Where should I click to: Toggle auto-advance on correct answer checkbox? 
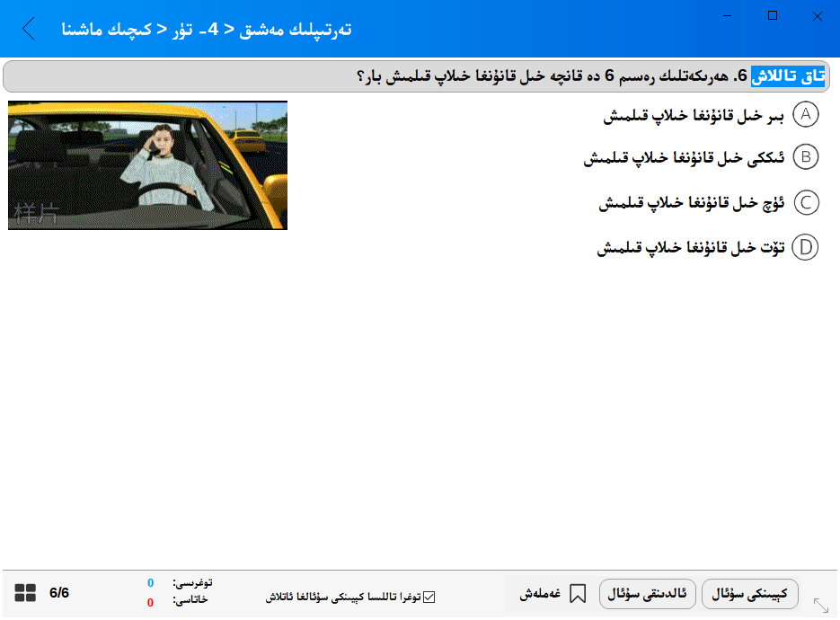coord(429,597)
